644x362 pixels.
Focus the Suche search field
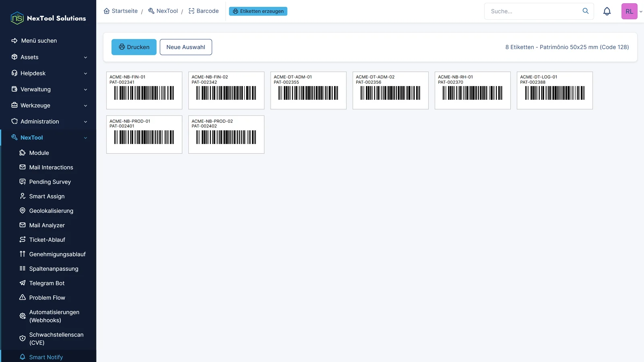[x=539, y=11]
